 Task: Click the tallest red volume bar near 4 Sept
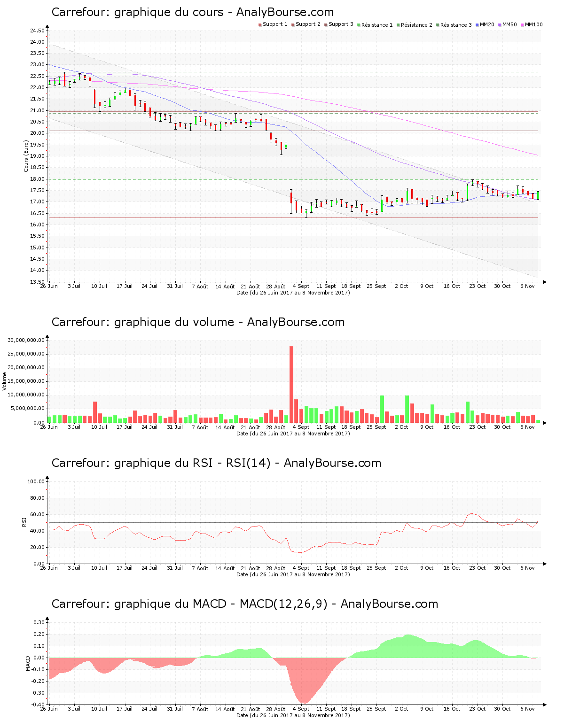(x=291, y=384)
